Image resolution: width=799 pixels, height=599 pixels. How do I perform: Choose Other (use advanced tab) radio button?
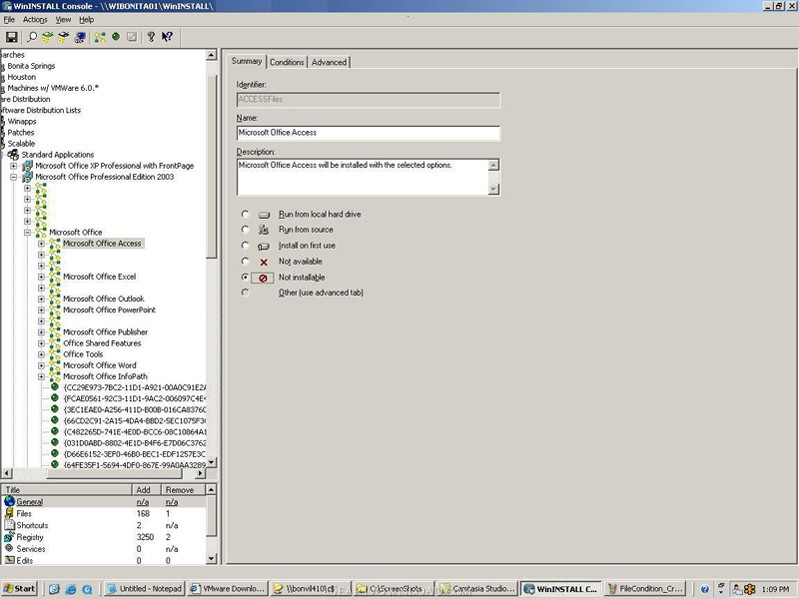tap(245, 292)
